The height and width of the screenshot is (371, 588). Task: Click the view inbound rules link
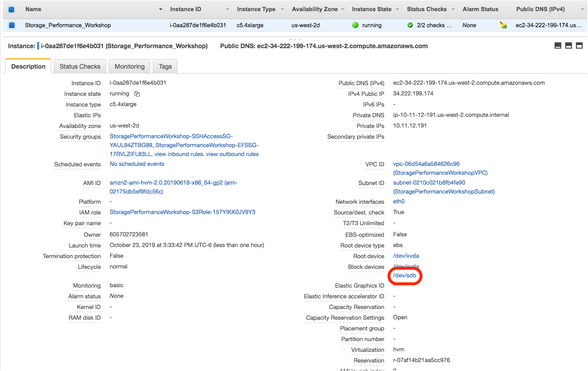[x=178, y=154]
